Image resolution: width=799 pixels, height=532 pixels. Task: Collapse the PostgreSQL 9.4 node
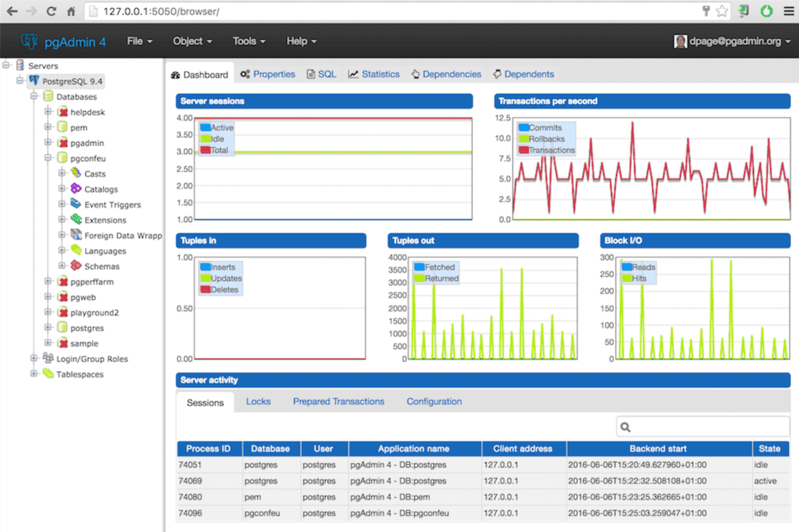point(20,80)
